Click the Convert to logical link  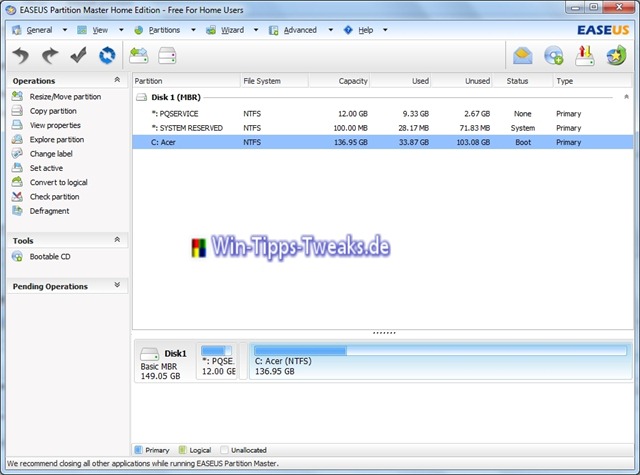(x=58, y=182)
